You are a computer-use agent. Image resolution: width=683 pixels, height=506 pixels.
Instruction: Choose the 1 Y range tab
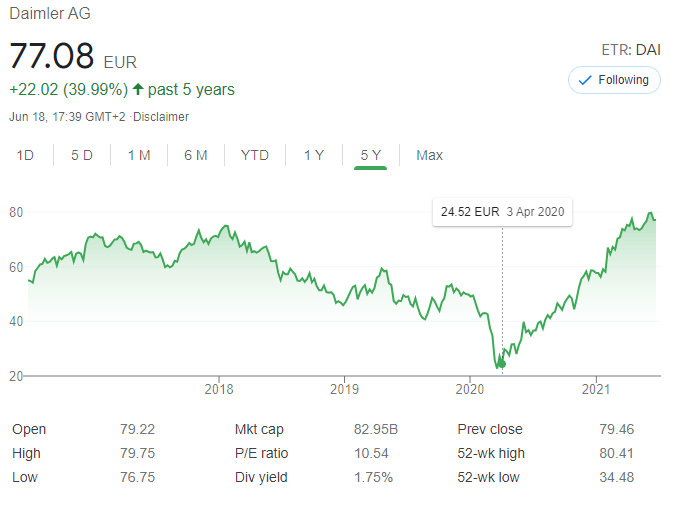pos(314,155)
